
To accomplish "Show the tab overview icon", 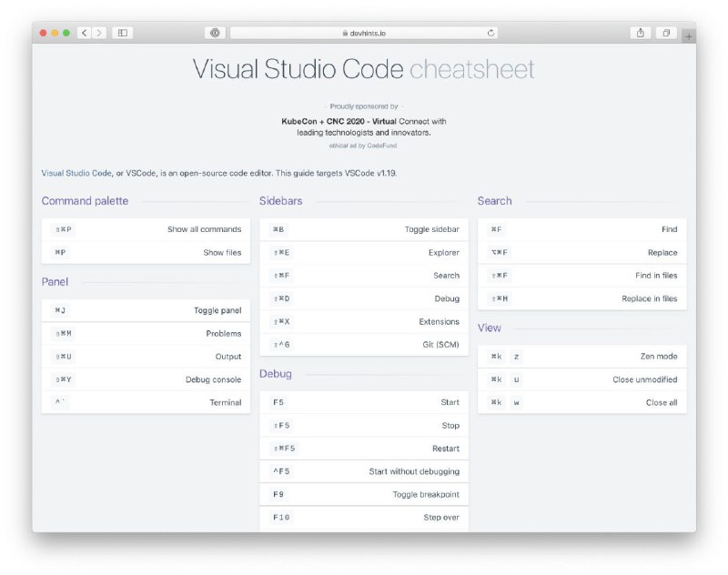I will [x=666, y=33].
